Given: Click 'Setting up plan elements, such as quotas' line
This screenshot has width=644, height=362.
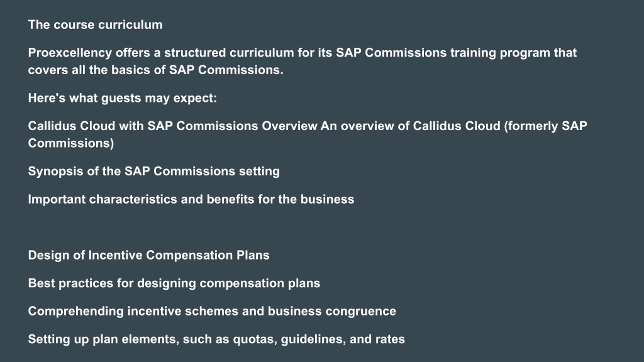Looking at the screenshot, I should point(216,339).
